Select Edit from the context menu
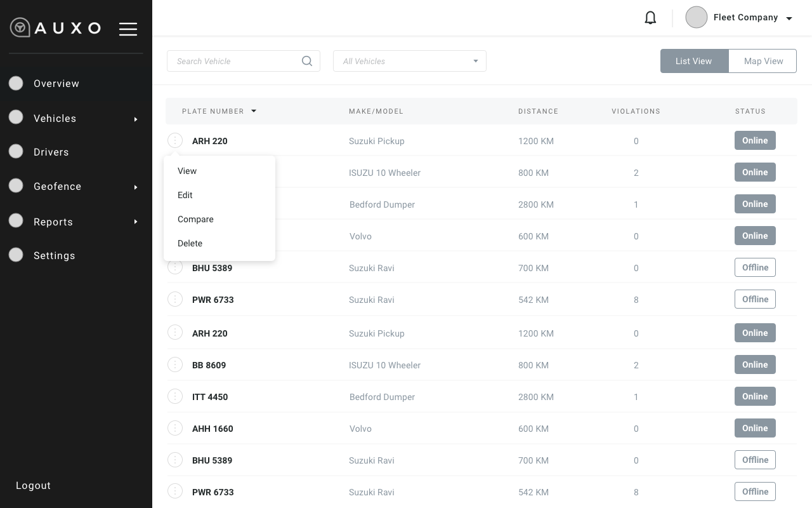Viewport: 812px width, 508px height. click(185, 195)
